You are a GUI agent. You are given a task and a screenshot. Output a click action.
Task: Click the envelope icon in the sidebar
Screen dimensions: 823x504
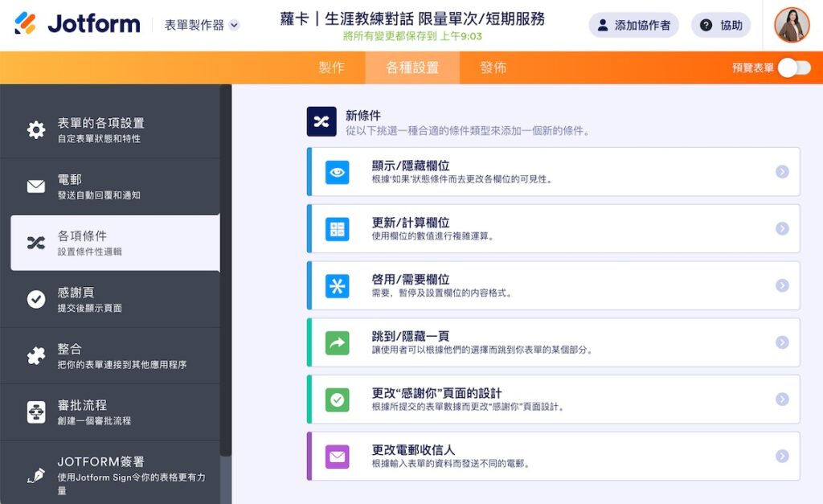36,186
